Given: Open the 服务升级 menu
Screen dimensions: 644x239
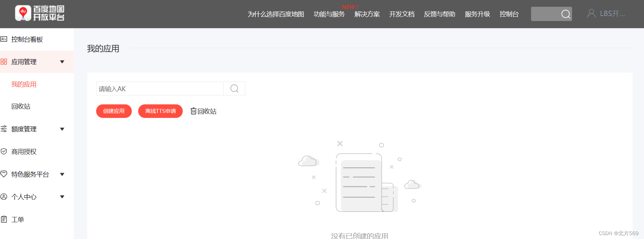Looking at the screenshot, I should pos(477,14).
